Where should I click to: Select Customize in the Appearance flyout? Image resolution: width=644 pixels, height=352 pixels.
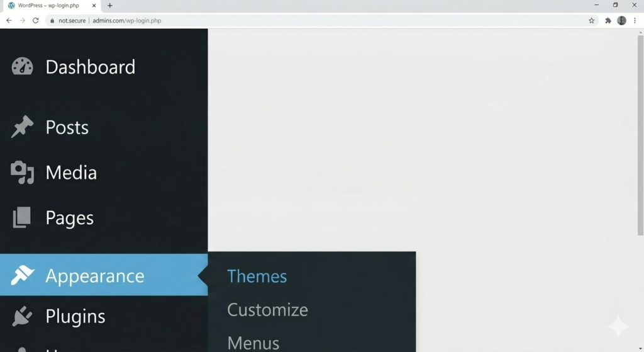pos(267,310)
